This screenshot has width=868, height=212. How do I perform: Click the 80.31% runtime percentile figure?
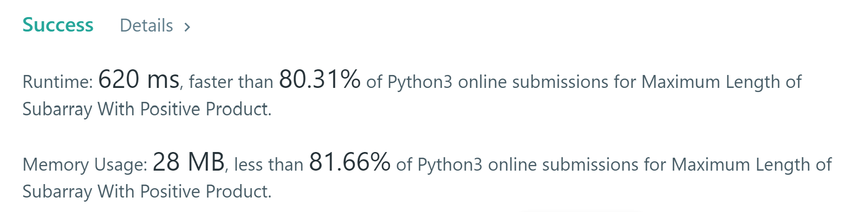click(319, 80)
